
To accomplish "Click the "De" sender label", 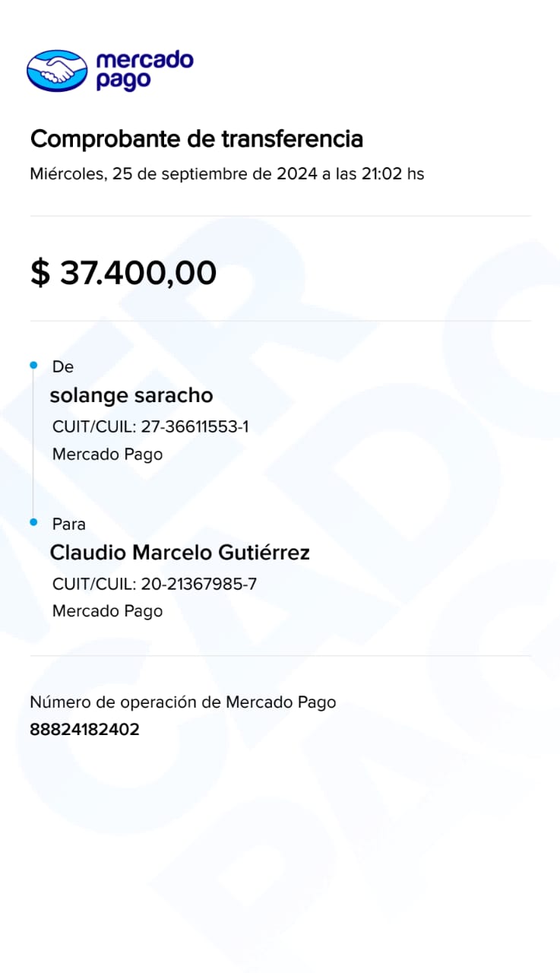I will 62,367.
